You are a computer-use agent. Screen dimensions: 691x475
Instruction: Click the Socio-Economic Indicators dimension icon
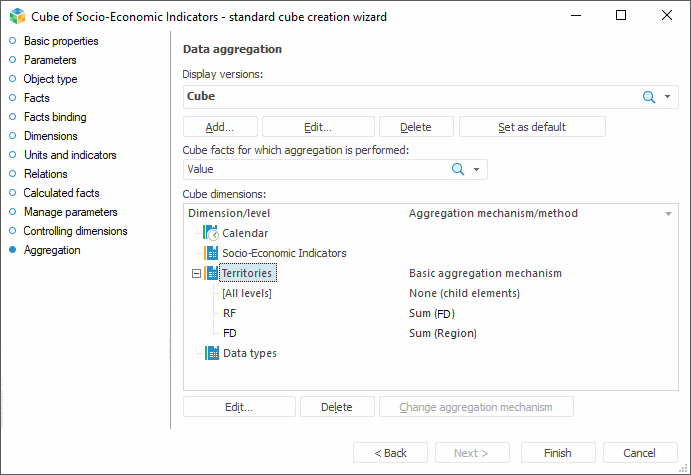(211, 253)
